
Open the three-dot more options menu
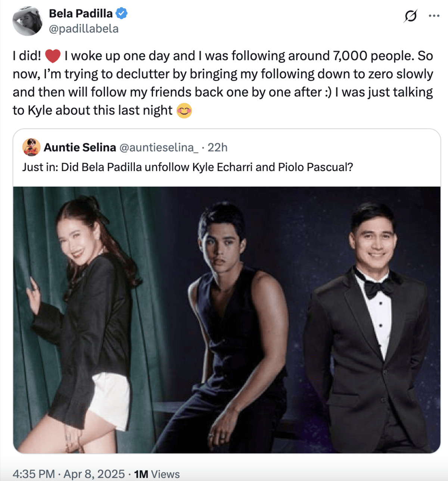click(x=434, y=16)
